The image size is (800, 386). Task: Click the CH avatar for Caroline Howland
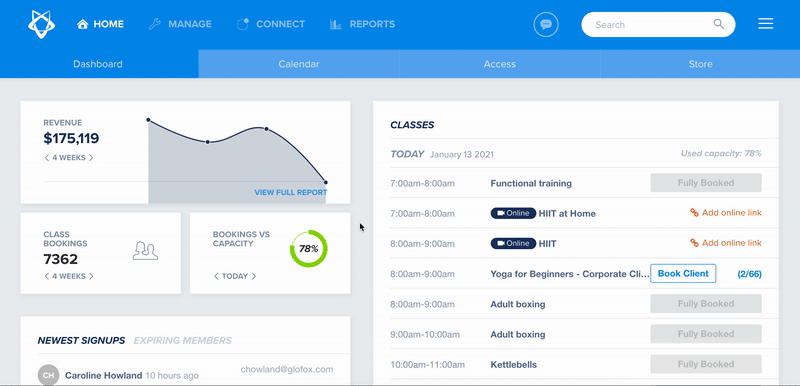pos(48,375)
